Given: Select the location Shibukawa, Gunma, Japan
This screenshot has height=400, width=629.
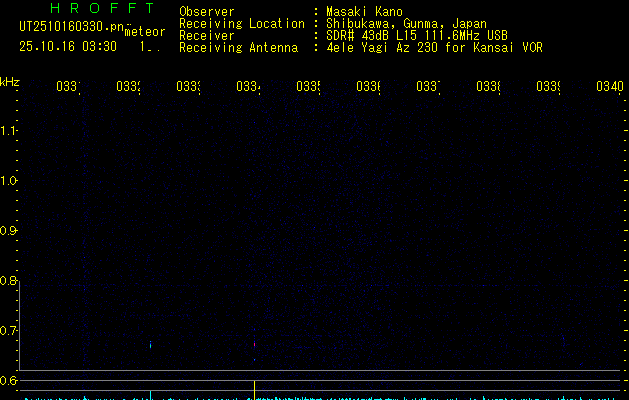Looking at the screenshot, I should point(406,24).
